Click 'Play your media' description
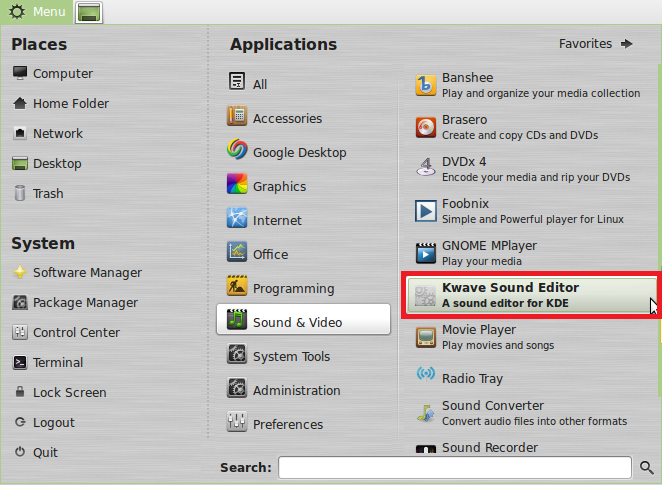 (482, 261)
